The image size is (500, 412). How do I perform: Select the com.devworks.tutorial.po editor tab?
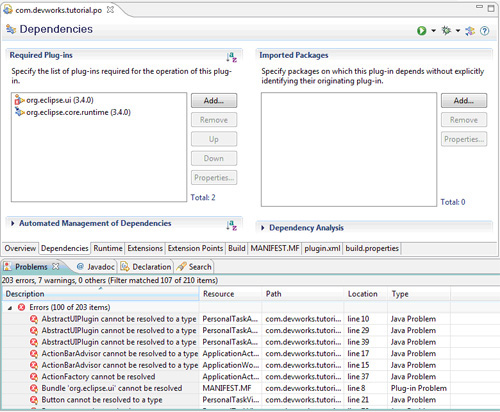[58, 10]
